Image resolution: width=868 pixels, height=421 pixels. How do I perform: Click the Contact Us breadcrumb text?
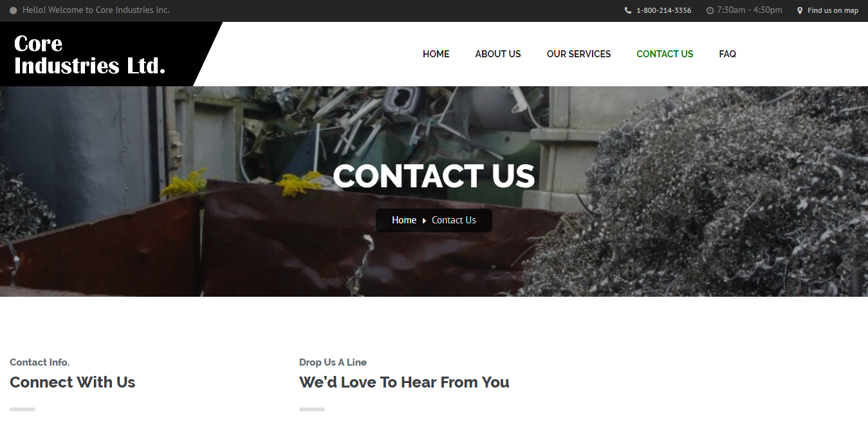(454, 220)
